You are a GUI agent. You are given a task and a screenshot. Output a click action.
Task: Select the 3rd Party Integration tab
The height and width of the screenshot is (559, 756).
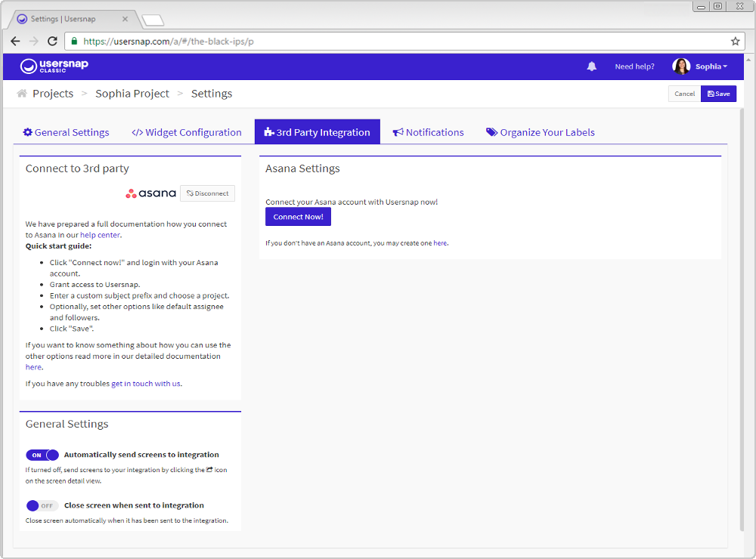point(318,131)
